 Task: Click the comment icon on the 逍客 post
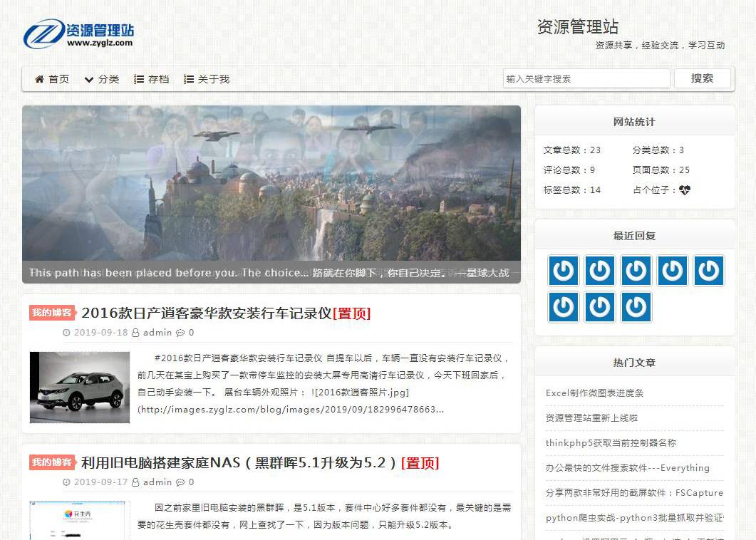(180, 333)
